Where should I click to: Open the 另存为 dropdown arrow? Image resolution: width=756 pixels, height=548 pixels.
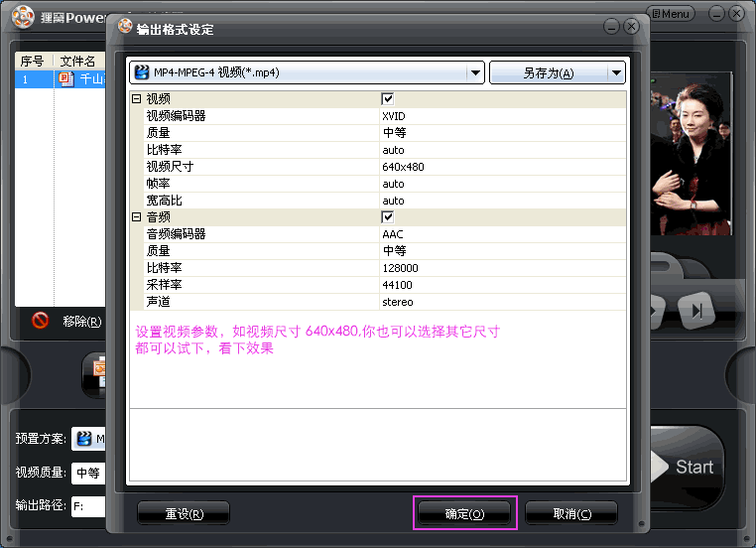(x=617, y=72)
